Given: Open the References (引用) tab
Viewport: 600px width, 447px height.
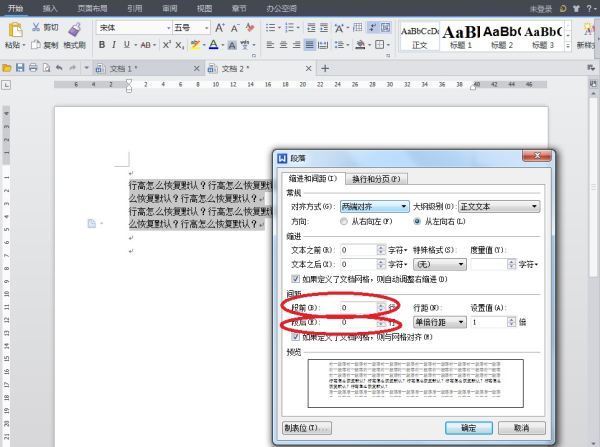Looking at the screenshot, I should pos(134,8).
